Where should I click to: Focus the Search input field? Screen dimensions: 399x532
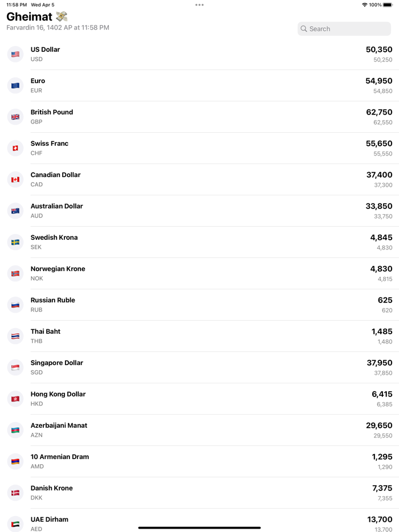coord(349,28)
